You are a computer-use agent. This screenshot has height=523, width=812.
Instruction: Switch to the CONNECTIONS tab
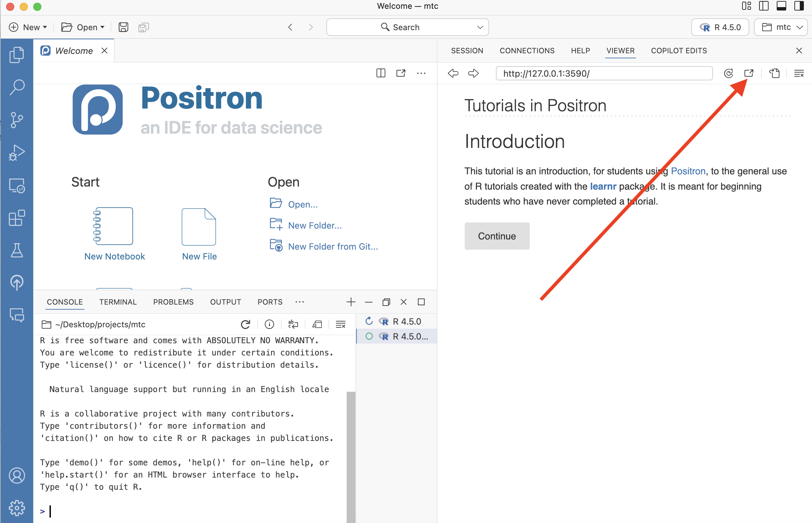coord(527,51)
